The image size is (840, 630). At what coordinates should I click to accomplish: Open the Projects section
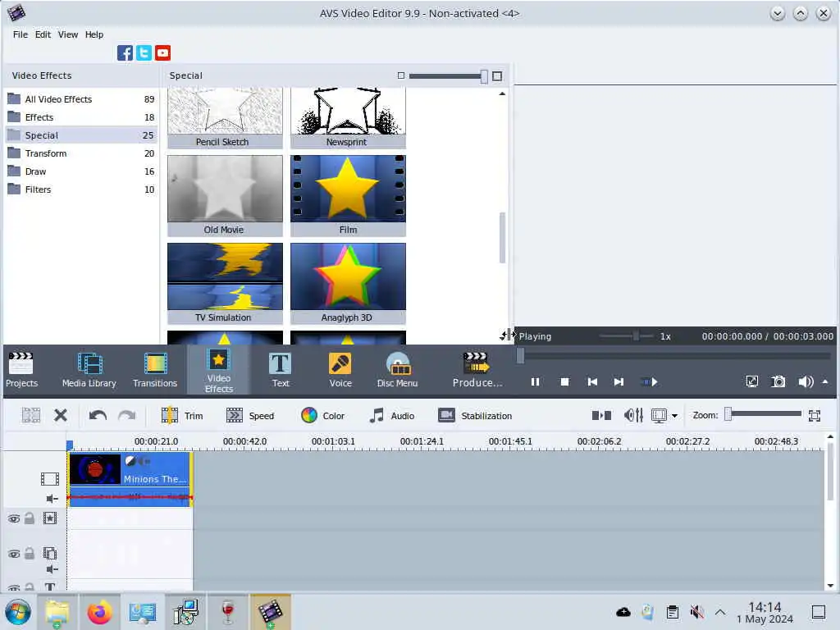21,370
